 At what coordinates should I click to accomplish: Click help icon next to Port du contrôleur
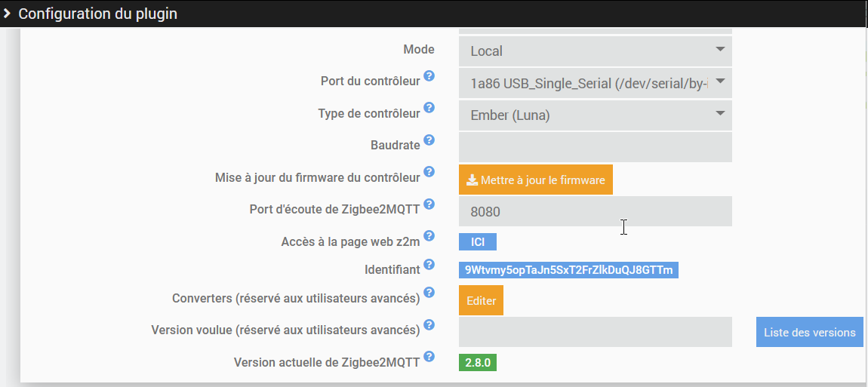pos(429,76)
